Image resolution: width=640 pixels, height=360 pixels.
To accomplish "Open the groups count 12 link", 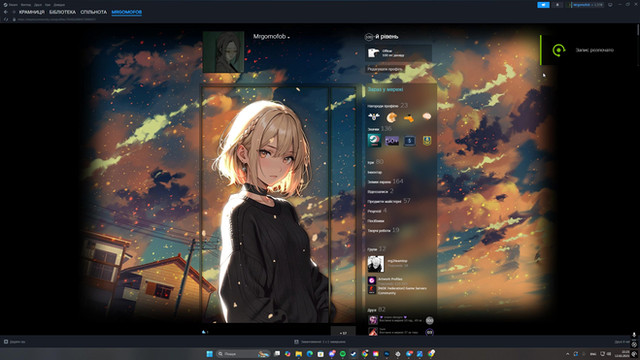I will (376, 249).
